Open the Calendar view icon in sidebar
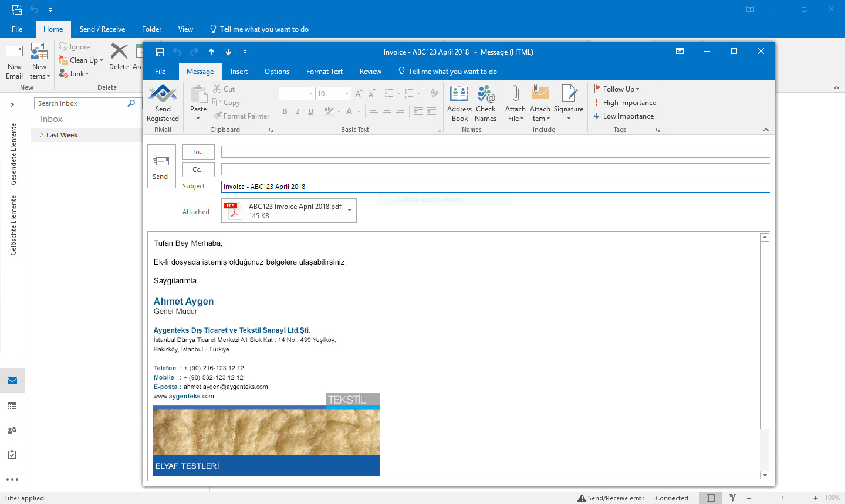Viewport: 845px width, 504px height. tap(12, 405)
